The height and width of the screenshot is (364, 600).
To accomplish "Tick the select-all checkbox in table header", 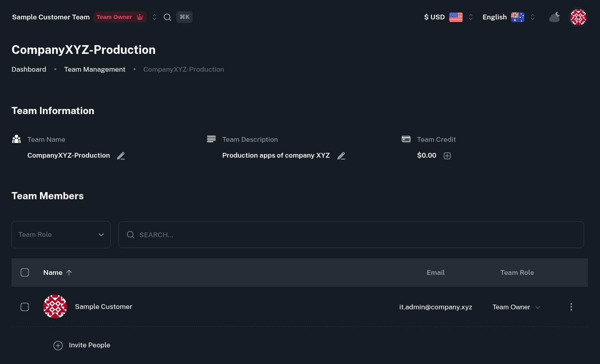I will (25, 273).
